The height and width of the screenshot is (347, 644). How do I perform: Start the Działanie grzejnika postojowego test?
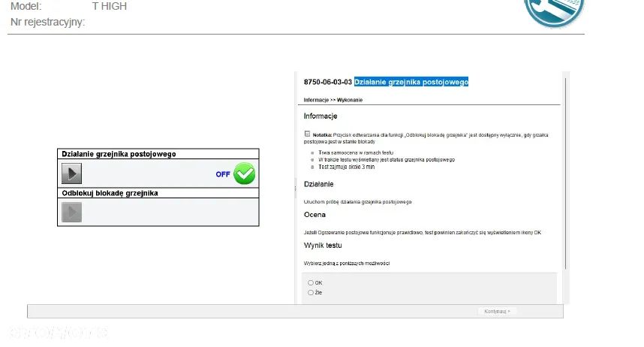coord(71,173)
